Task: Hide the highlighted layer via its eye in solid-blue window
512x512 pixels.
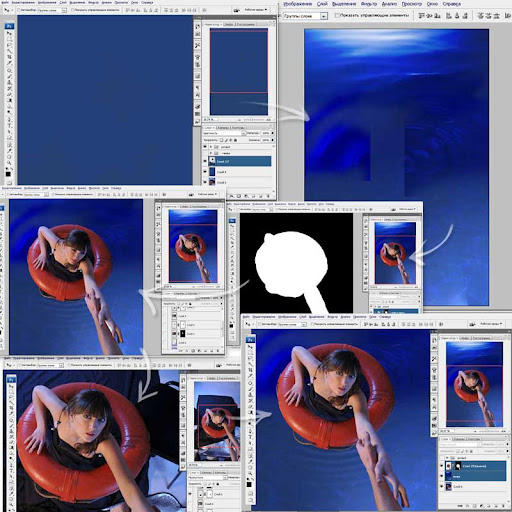Action: coord(205,161)
